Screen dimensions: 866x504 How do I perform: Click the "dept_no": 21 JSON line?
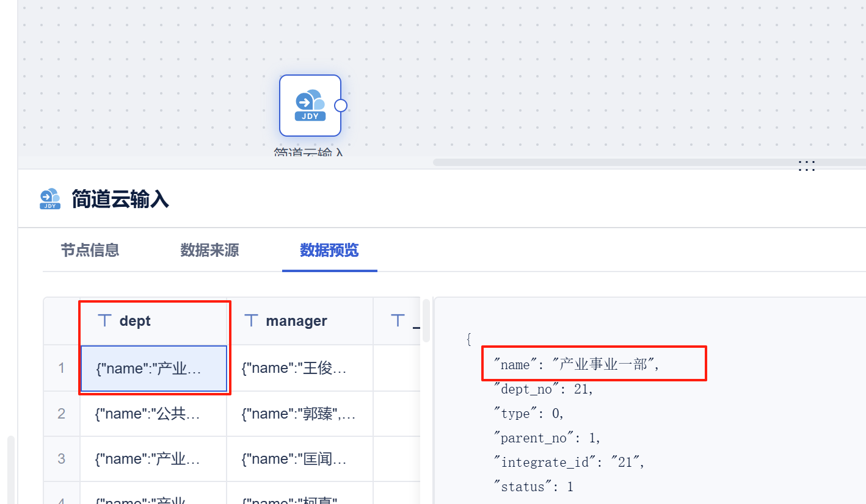click(544, 389)
